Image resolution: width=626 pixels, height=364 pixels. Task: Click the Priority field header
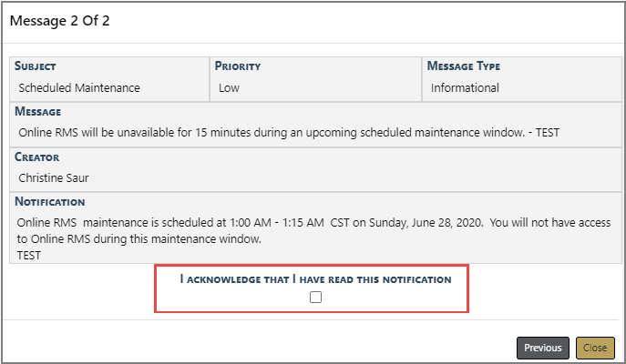[x=239, y=66]
